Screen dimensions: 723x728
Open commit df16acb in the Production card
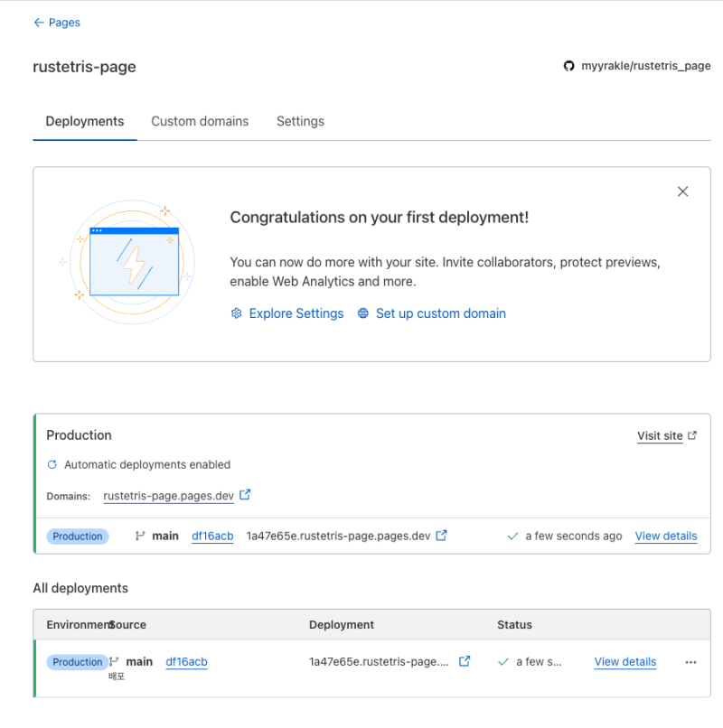(212, 536)
